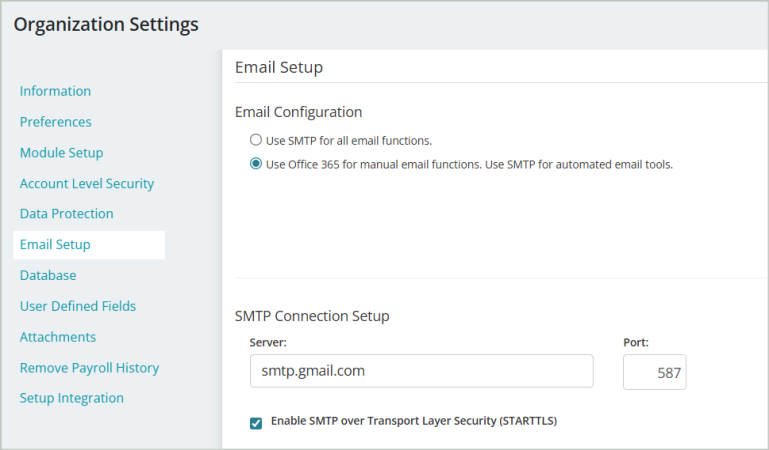
Task: Open Remove Payroll History page
Action: click(89, 368)
